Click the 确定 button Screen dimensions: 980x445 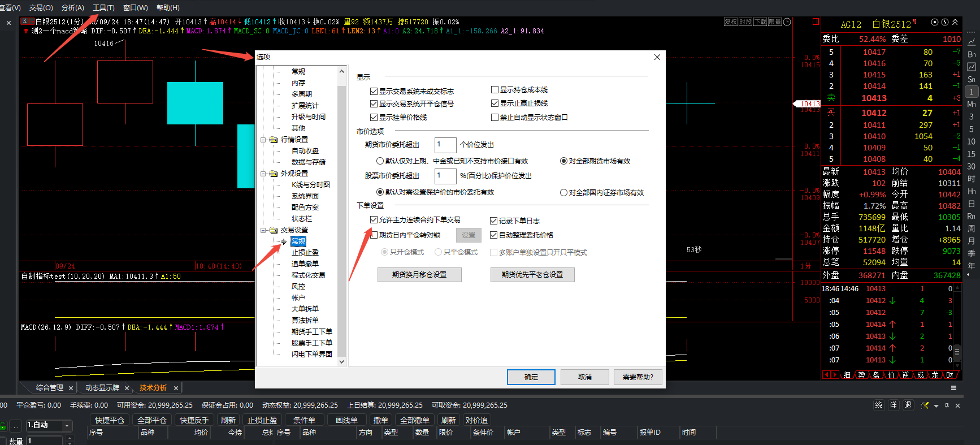click(x=531, y=377)
